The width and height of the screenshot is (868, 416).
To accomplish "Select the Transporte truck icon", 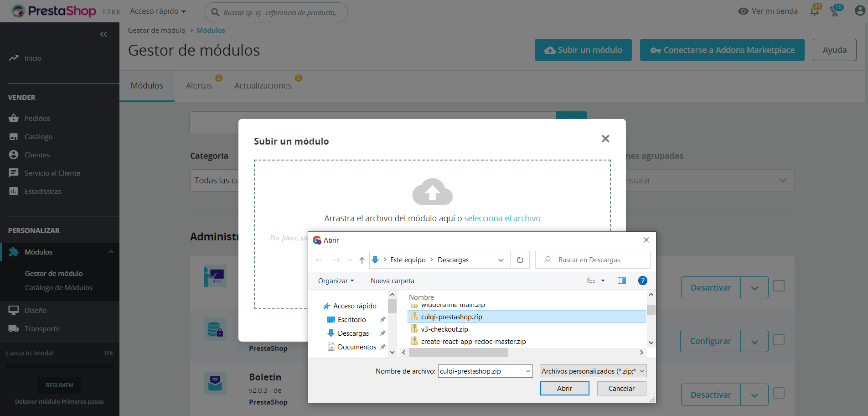I will tap(14, 328).
